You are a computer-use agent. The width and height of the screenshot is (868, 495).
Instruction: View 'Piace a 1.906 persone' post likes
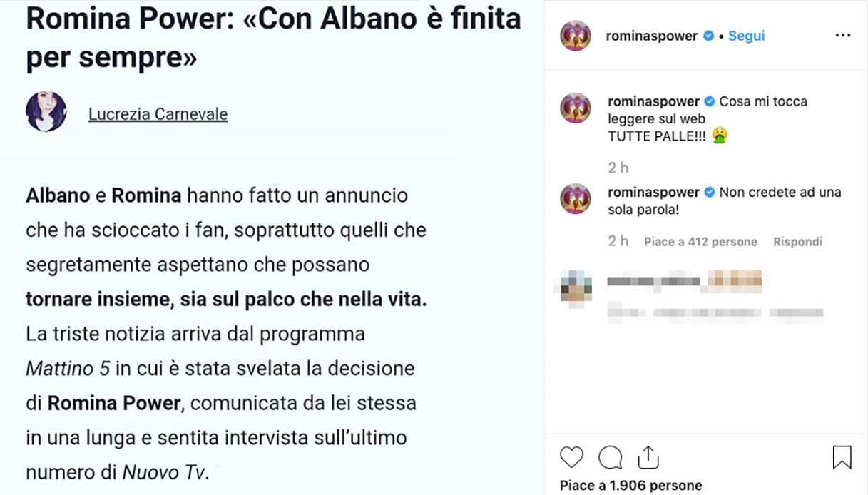pos(630,486)
